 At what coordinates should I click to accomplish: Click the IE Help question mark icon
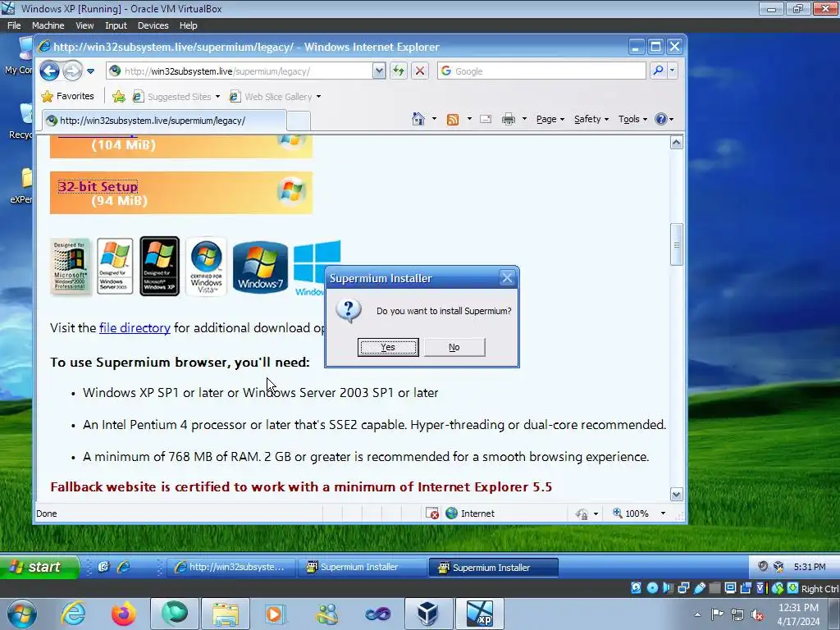coord(661,119)
